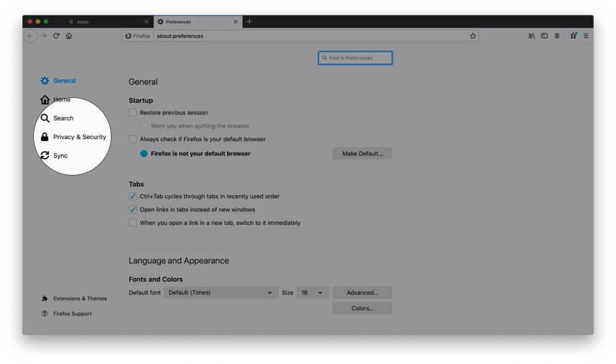Open the home page via the house icon in the toolbar
616x364 pixels.
coord(69,36)
